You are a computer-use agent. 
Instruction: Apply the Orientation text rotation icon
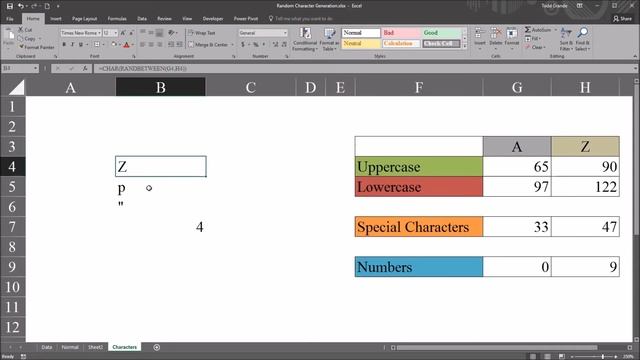[x=171, y=33]
